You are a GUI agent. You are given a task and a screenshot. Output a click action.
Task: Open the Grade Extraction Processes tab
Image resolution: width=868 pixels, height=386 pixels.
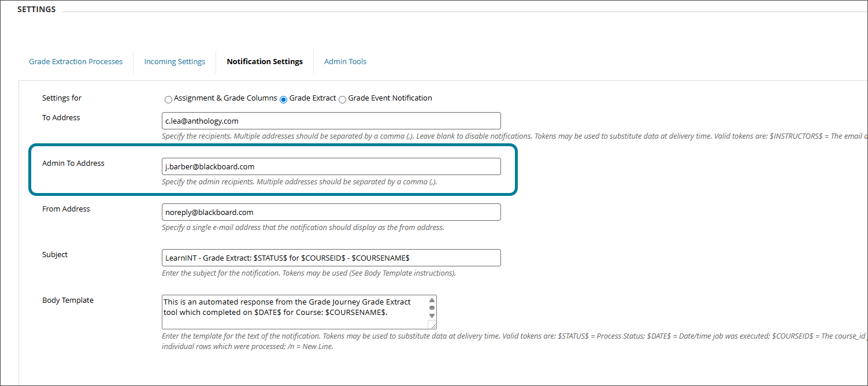click(x=76, y=61)
